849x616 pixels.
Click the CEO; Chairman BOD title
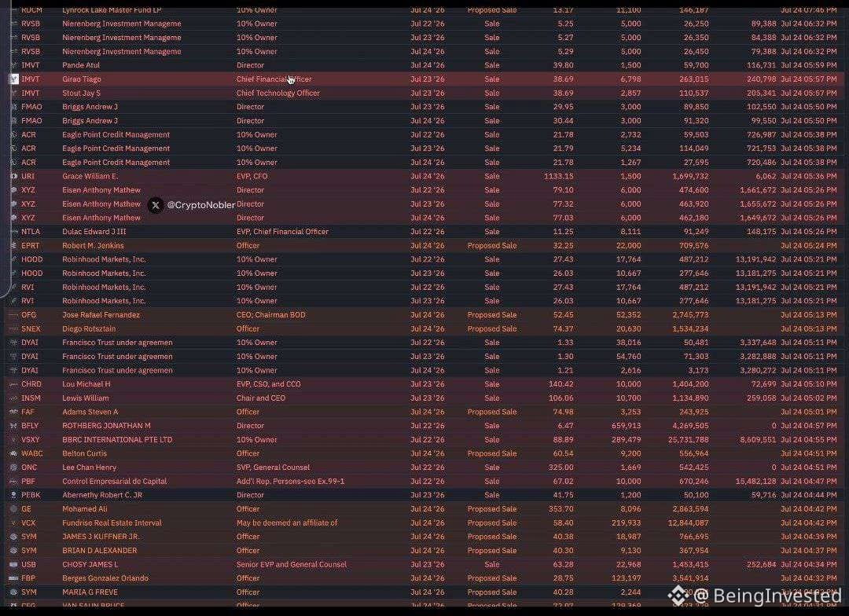[x=270, y=314]
